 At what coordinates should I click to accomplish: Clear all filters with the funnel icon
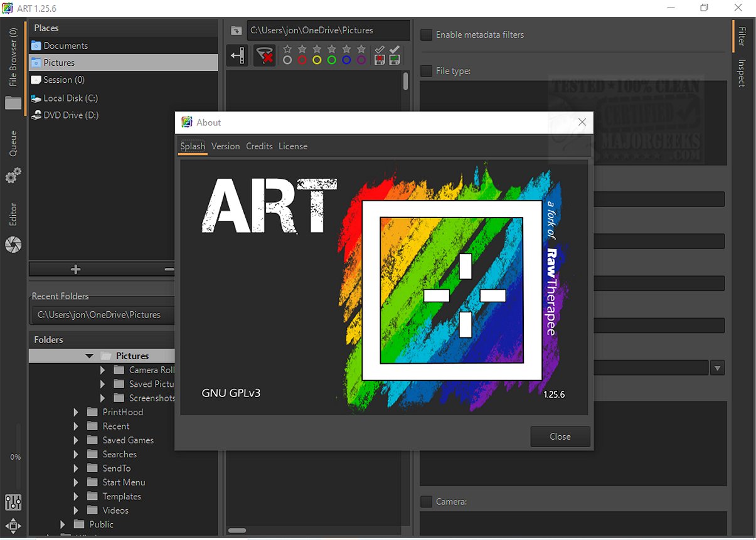point(264,56)
